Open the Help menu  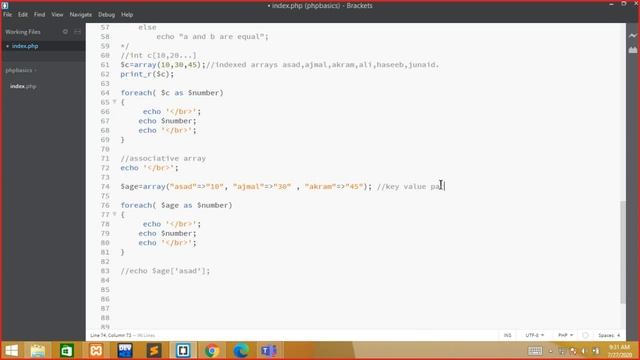tap(127, 14)
